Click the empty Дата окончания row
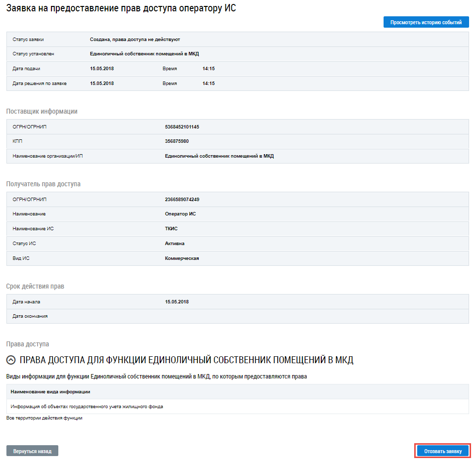This screenshot has height=462, width=476. point(237,316)
